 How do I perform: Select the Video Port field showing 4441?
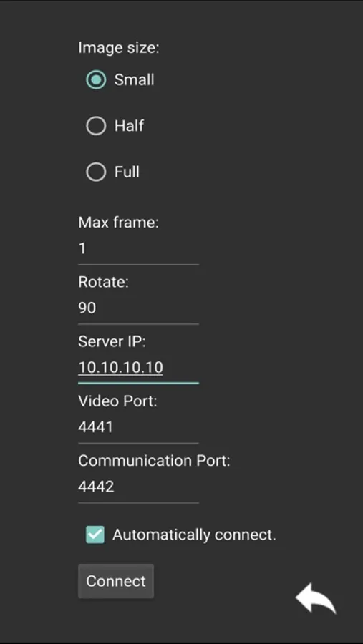(138, 428)
